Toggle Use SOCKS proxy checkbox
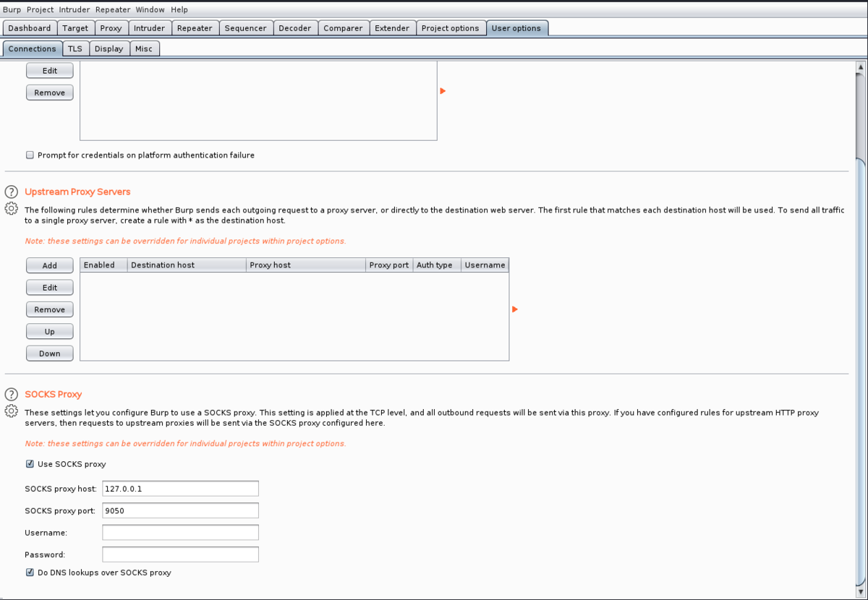Screen dimensions: 868x600 (30, 464)
